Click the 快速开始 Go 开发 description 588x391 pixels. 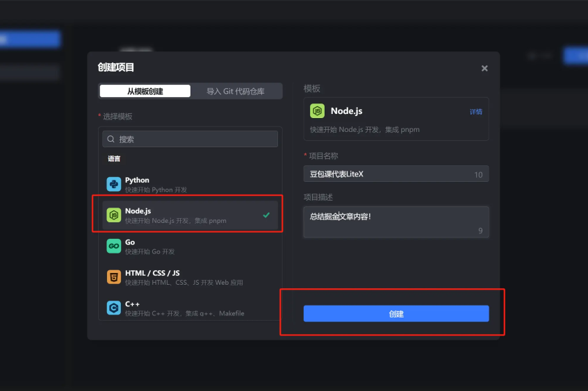click(149, 251)
